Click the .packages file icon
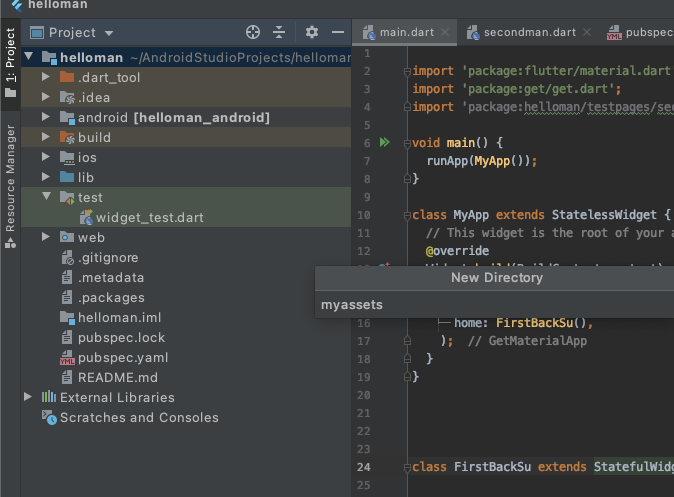Viewport: 674px width, 497px height. (67, 297)
